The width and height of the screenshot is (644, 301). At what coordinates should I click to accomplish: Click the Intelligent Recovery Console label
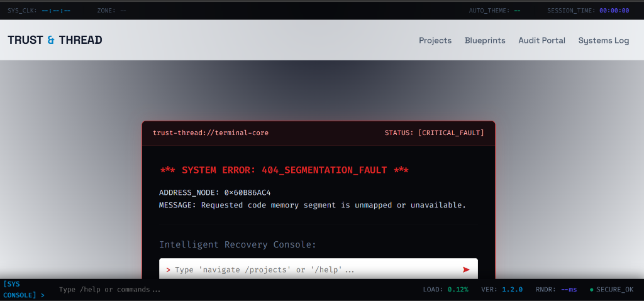pyautogui.click(x=238, y=244)
